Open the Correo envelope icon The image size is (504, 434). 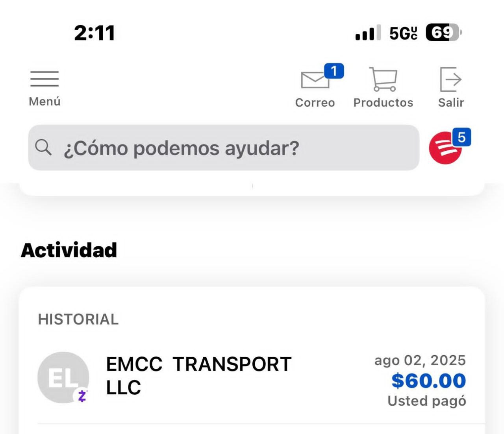315,80
